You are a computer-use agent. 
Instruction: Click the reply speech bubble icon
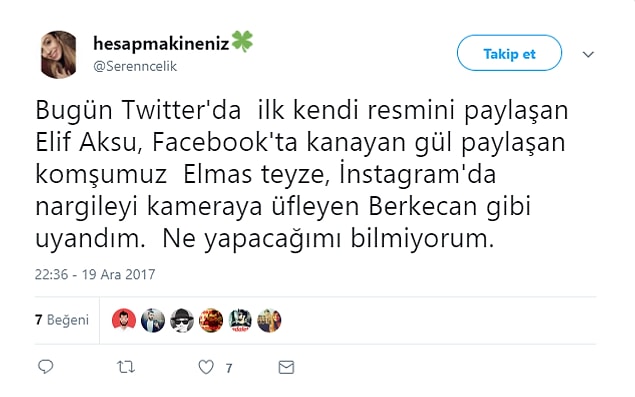[x=45, y=367]
